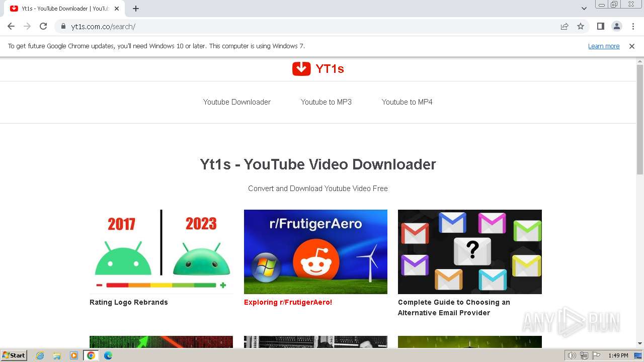The width and height of the screenshot is (644, 362).
Task: Click the 1:49 PM system clock
Action: tap(618, 355)
